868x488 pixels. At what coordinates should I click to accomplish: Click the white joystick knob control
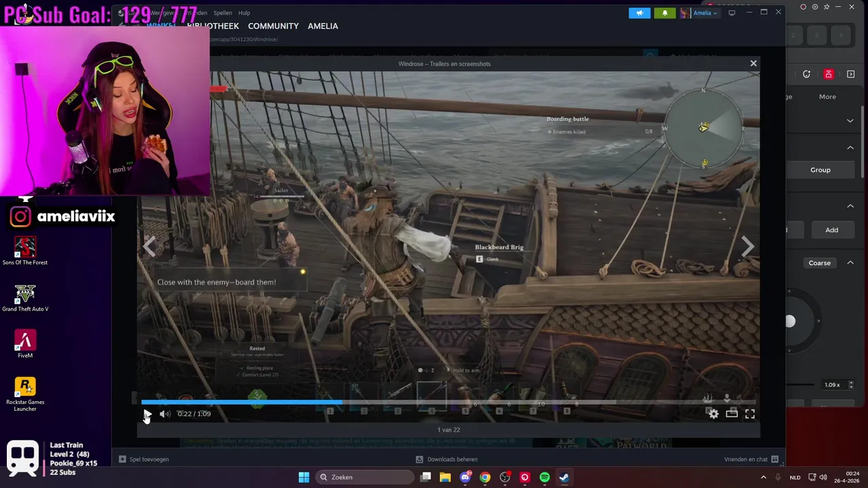(790, 321)
